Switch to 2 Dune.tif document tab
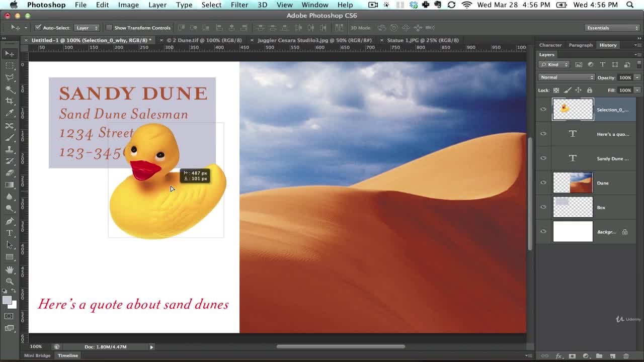 tap(204, 40)
